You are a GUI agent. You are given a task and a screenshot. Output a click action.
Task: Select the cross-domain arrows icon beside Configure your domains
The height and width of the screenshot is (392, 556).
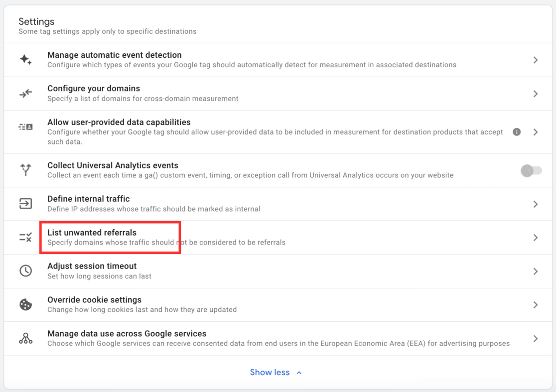coord(26,93)
